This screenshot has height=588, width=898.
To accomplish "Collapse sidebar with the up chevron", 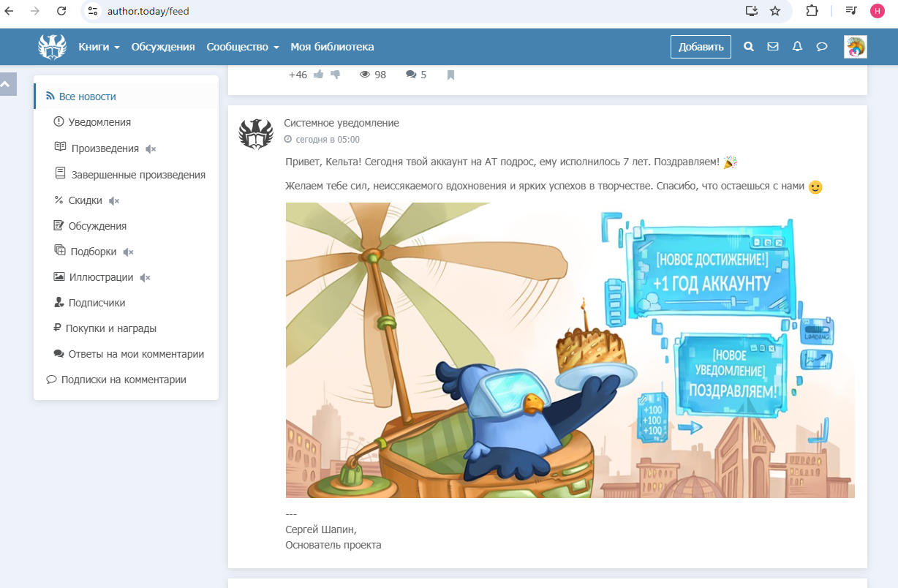I will (7, 84).
